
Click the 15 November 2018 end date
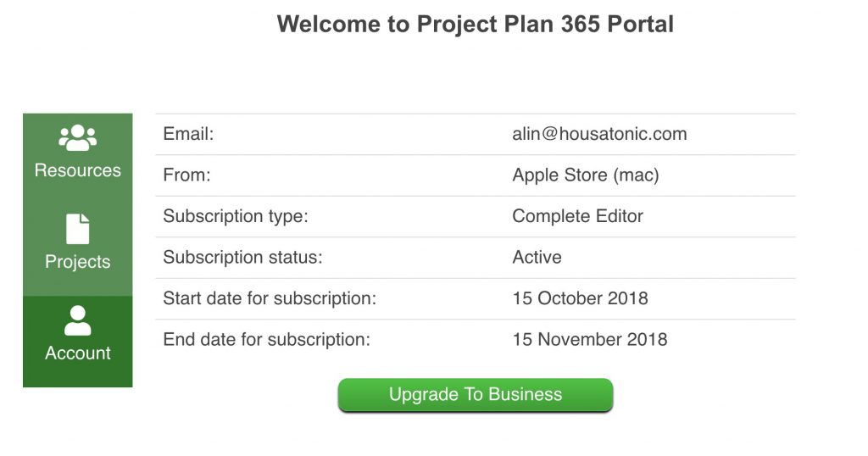coord(590,339)
